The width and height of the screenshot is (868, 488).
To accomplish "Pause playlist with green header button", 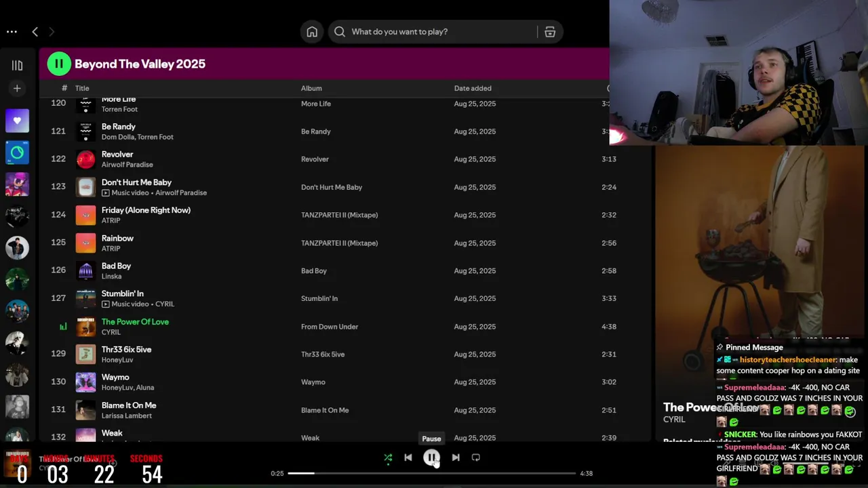I will 59,64.
